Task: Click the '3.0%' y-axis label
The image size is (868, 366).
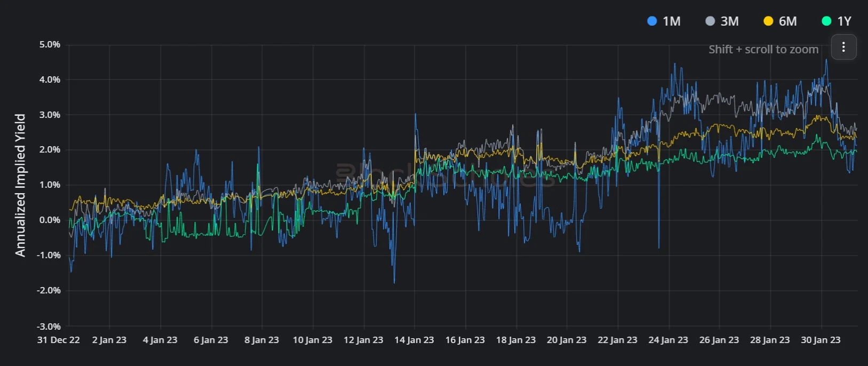Action: pyautogui.click(x=50, y=115)
